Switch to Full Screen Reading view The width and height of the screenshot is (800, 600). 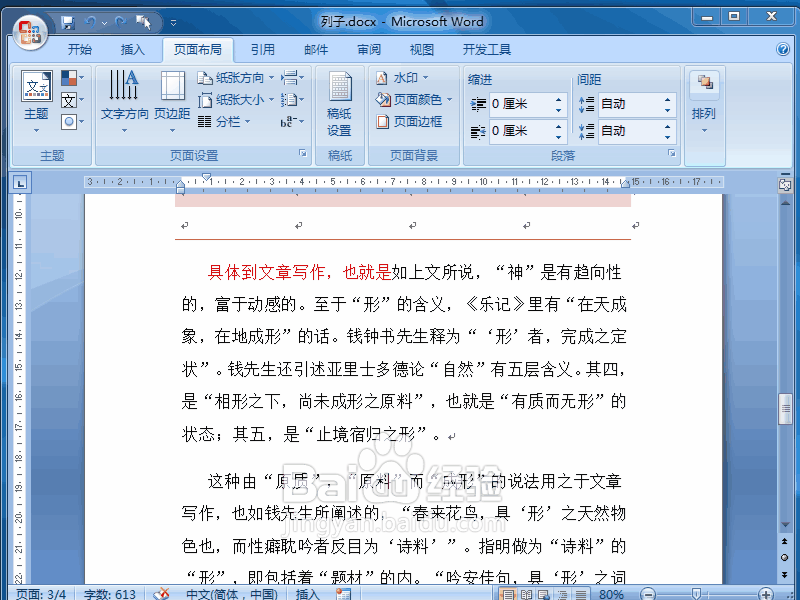coord(526,594)
